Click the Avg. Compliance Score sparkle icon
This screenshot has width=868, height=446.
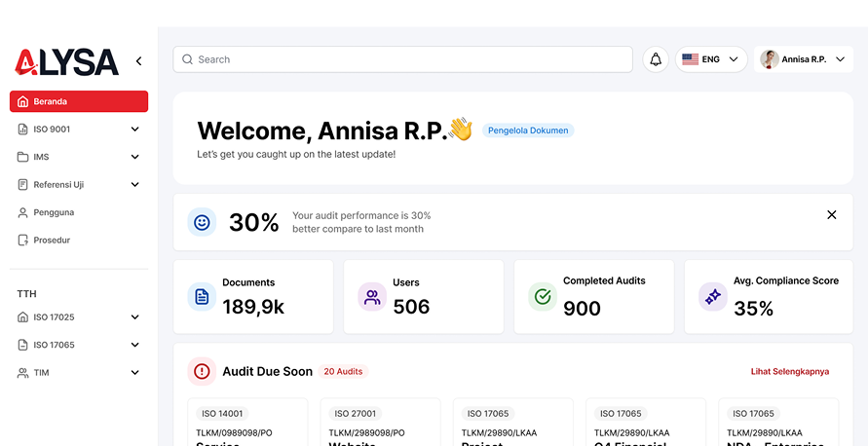(713, 297)
